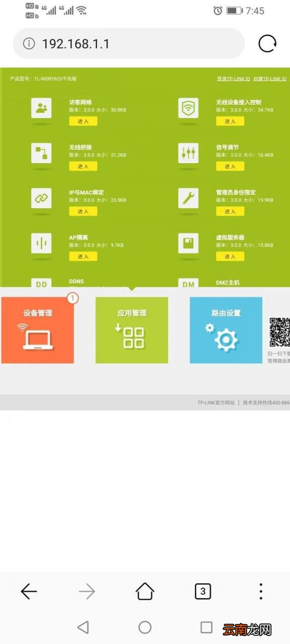Screen dimensions: 290x644
Task: Open the TP-LINK官方网站 footer link
Action: coord(216,403)
